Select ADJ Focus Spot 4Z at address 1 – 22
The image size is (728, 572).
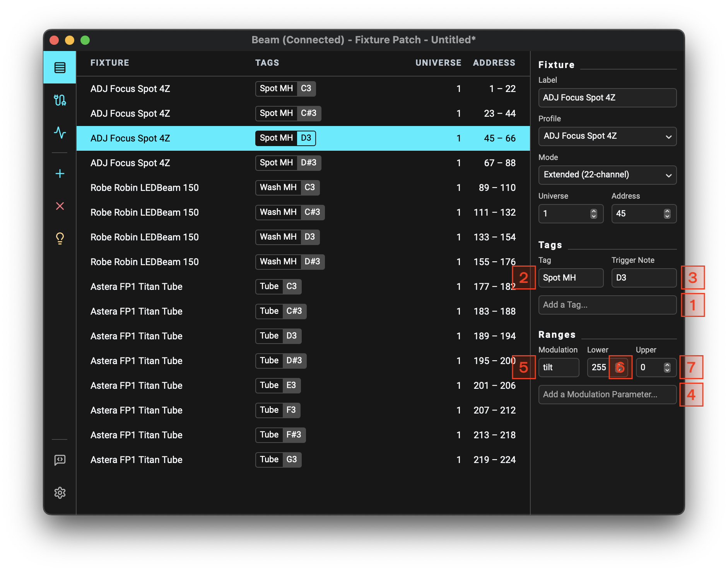click(303, 89)
